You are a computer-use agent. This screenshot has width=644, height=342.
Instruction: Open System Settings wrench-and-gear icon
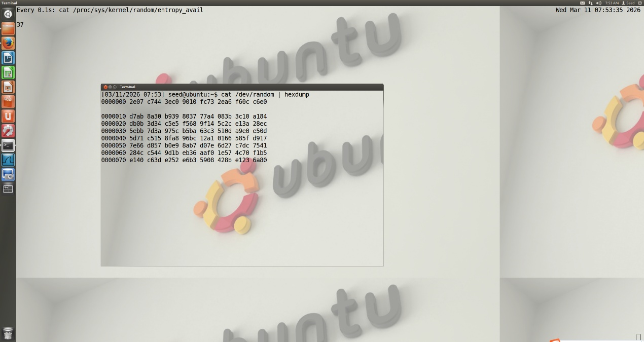8,131
